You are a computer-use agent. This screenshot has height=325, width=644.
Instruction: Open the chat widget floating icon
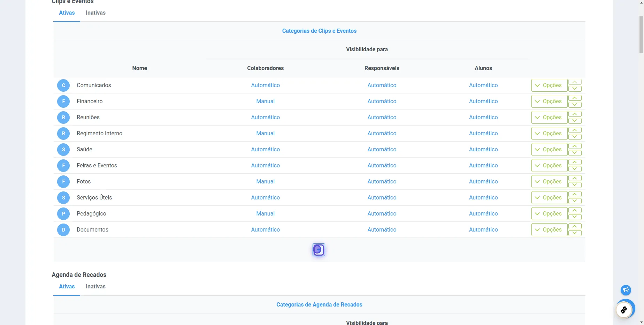[624, 310]
